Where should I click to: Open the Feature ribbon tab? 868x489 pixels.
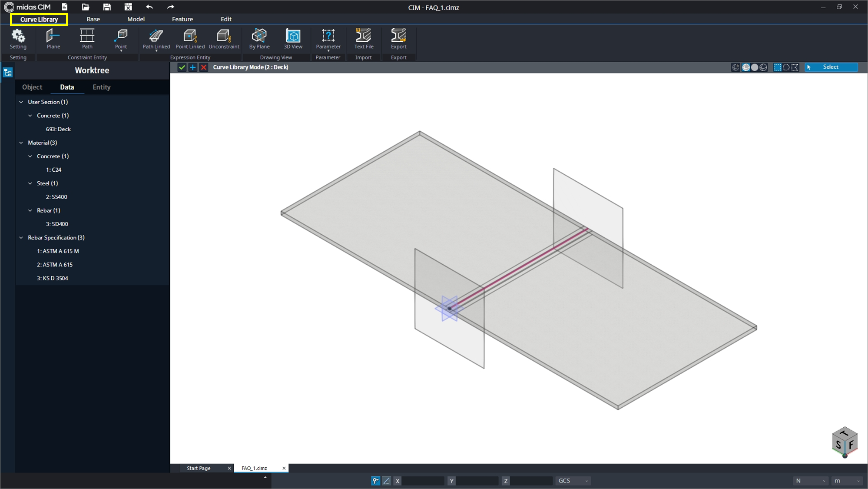click(x=182, y=19)
